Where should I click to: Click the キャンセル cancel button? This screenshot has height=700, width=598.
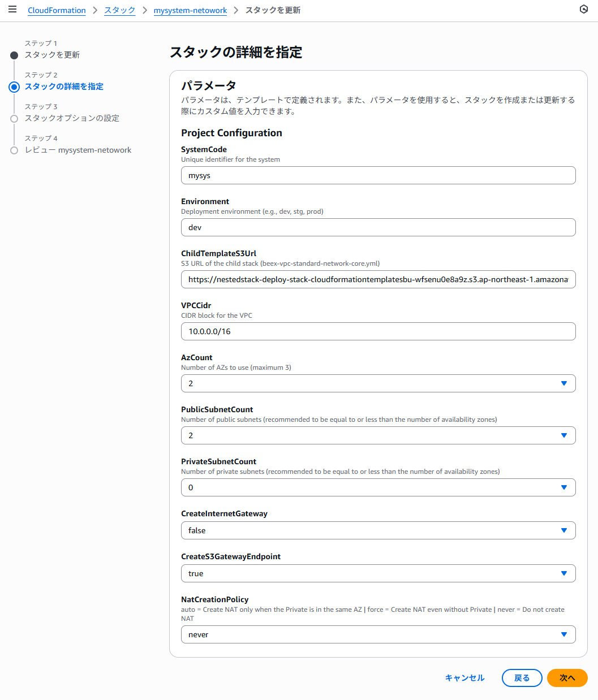pos(464,678)
